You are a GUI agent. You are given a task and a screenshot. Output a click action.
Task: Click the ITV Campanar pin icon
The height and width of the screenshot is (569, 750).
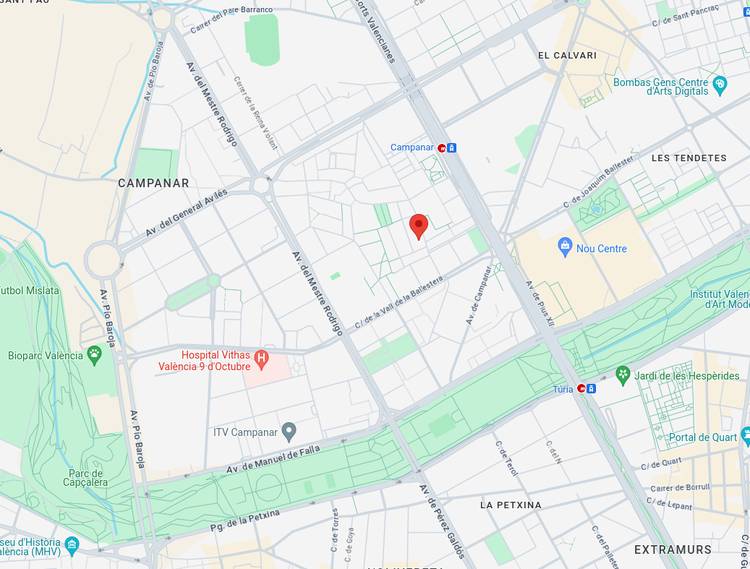pos(288,432)
